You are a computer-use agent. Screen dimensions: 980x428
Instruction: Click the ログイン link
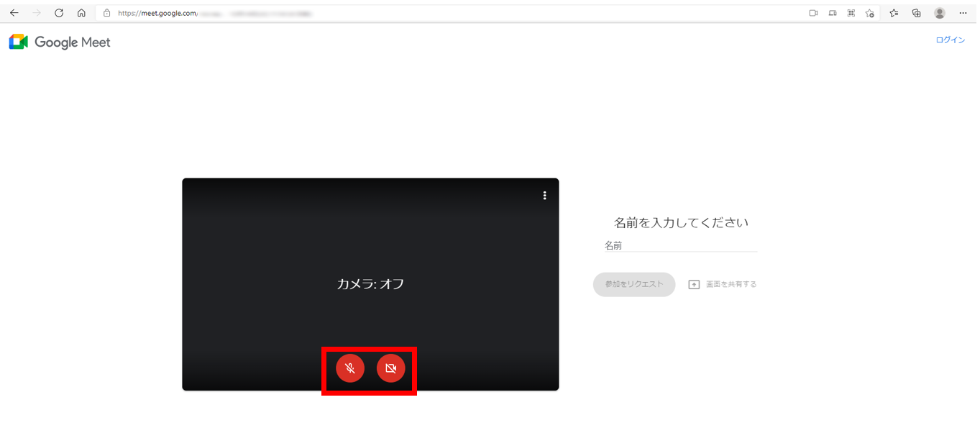[x=950, y=40]
